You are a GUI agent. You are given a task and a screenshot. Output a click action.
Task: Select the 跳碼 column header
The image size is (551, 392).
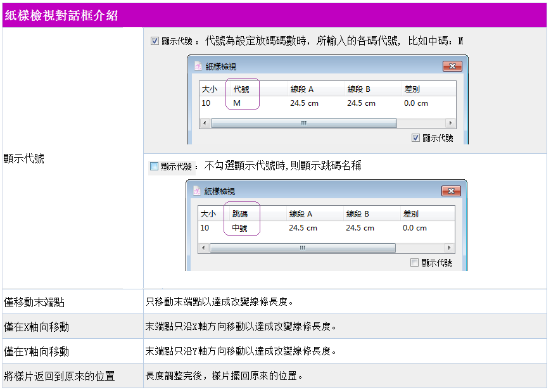coord(241,214)
